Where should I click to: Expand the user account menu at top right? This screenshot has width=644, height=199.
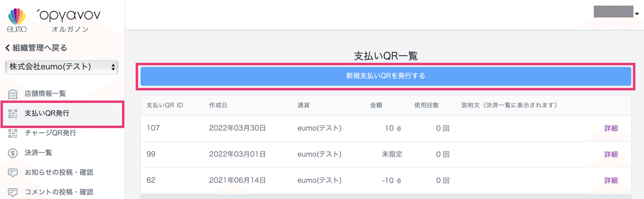coord(616,11)
